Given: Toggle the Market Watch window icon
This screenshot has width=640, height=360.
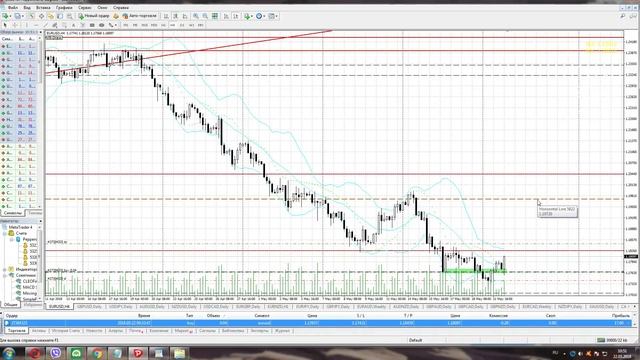Looking at the screenshot, I should point(31,16).
